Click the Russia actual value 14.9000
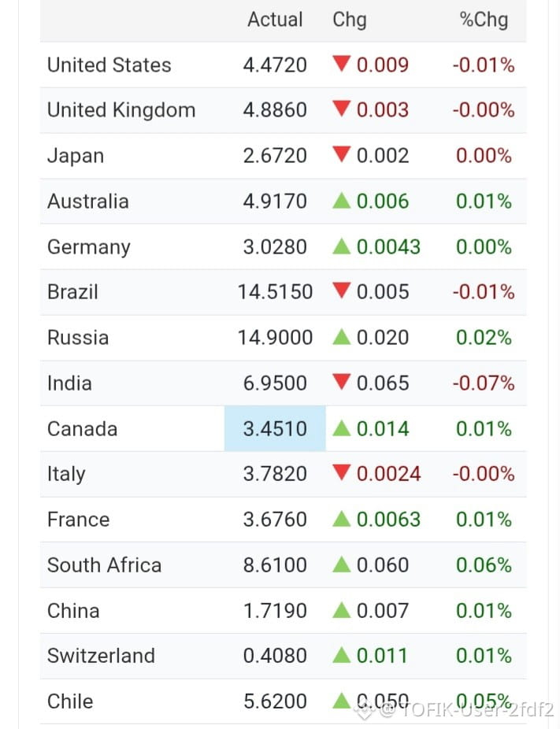Image resolution: width=560 pixels, height=729 pixels. click(275, 338)
